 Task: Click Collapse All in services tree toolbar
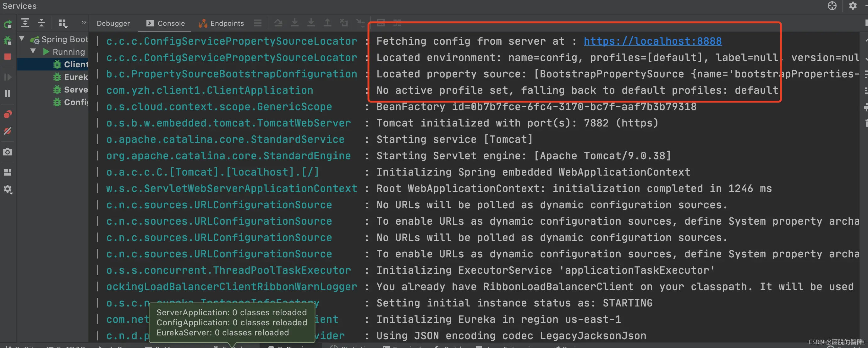[x=41, y=23]
